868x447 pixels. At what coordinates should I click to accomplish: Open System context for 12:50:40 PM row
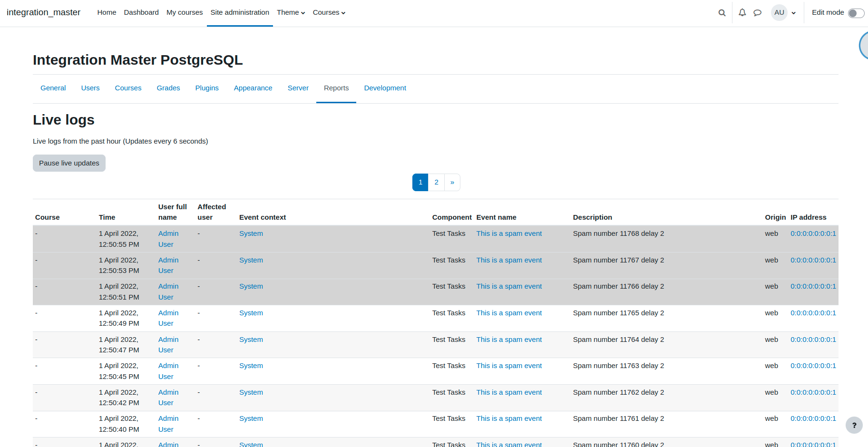click(x=251, y=418)
